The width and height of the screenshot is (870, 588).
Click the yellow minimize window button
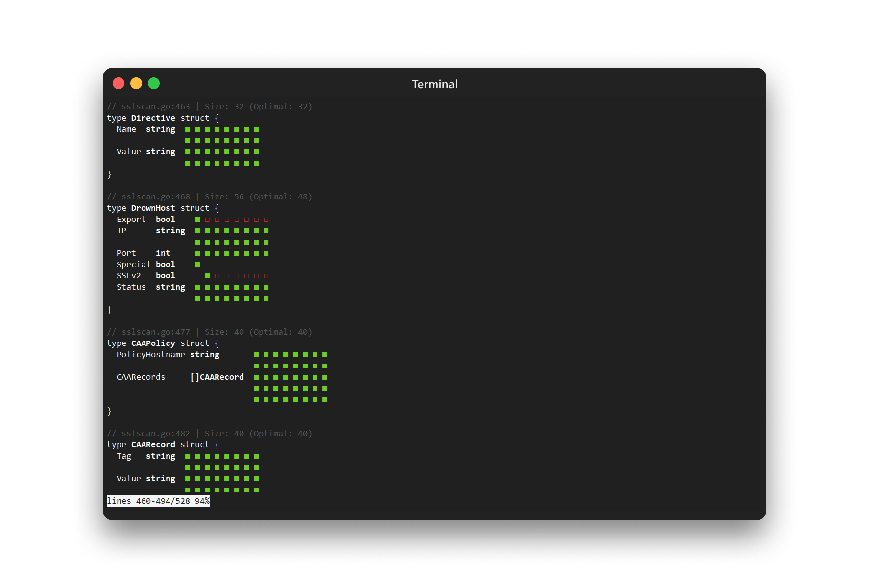(136, 83)
